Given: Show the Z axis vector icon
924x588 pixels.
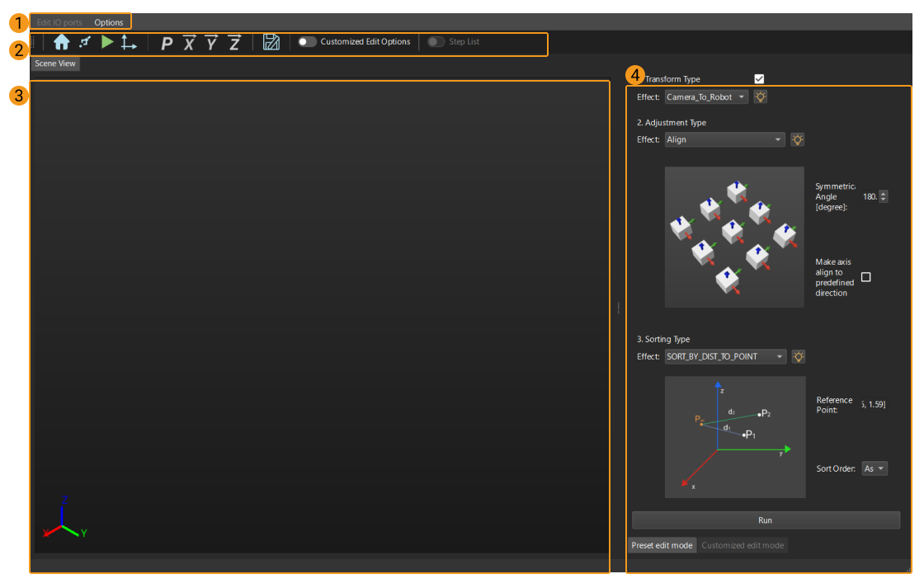Looking at the screenshot, I should 234,43.
